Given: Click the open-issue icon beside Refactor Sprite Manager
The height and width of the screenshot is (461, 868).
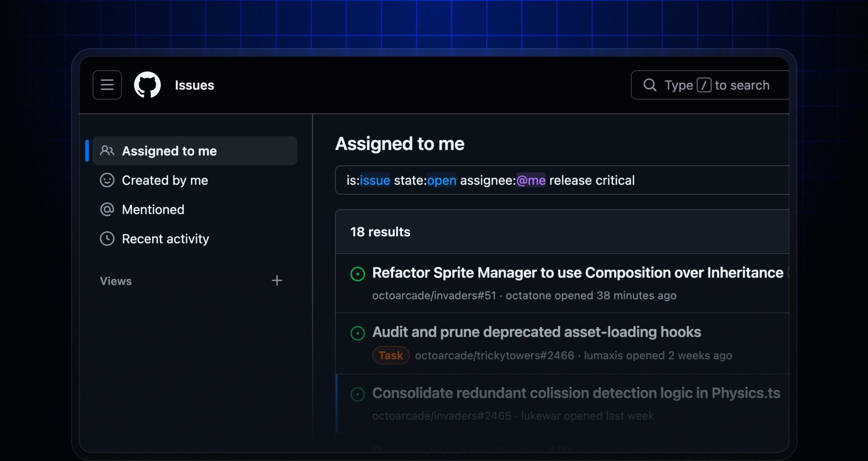Looking at the screenshot, I should [x=357, y=274].
